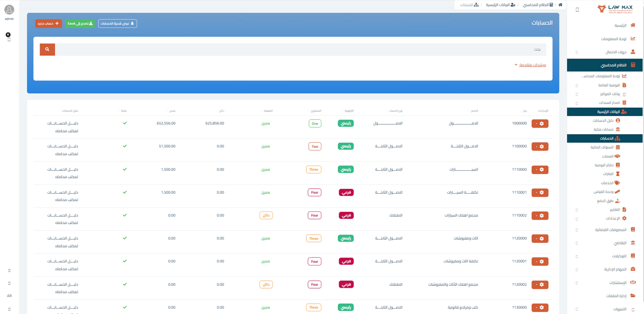
Task: Open actions gear dropdown for account 1110002
Action: (x=540, y=215)
